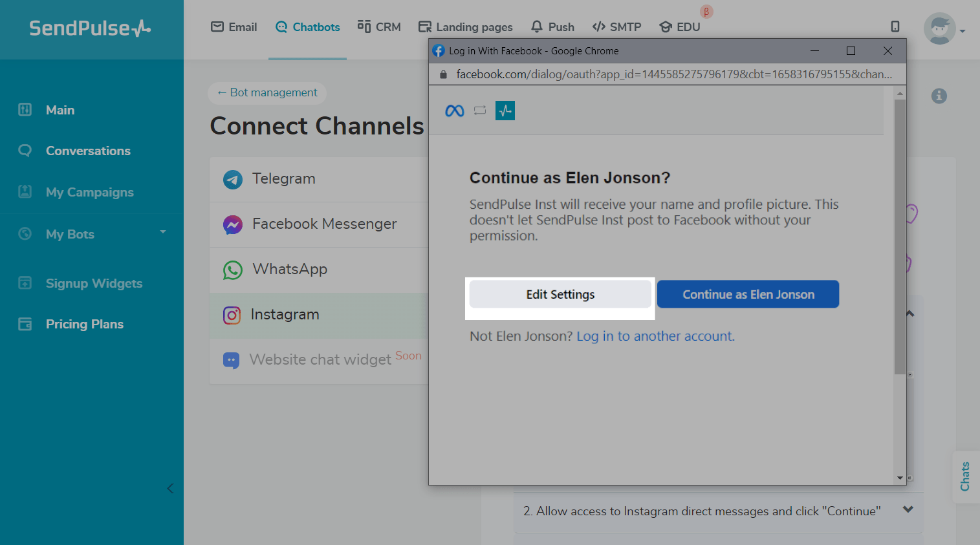The image size is (980, 545).
Task: Click the info icon in page corner
Action: (x=939, y=96)
